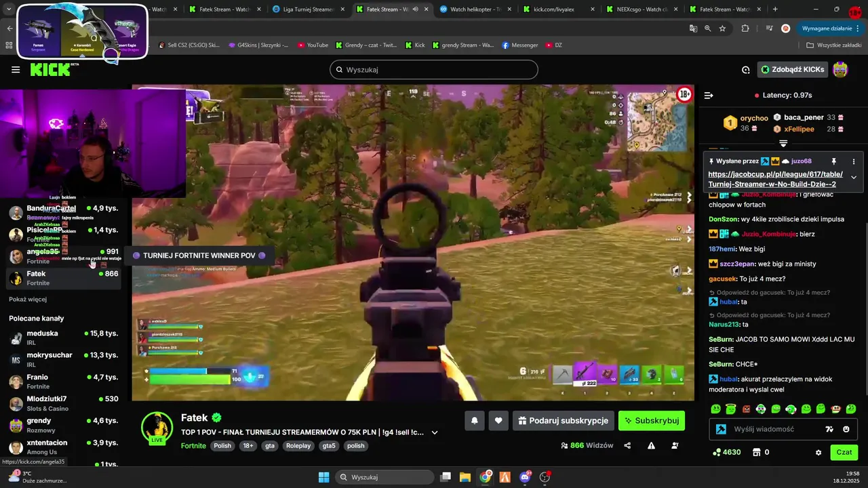The image size is (868, 488).
Task: Open Chrome from the taskbar
Action: click(x=485, y=477)
